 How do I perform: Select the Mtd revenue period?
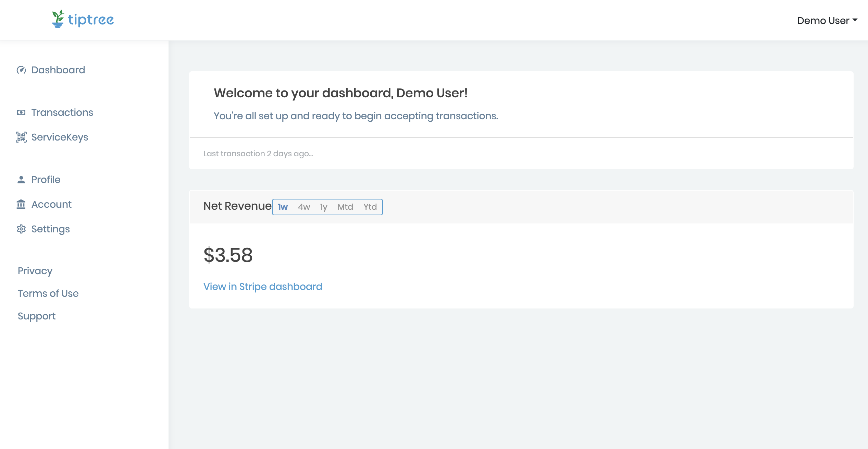[345, 207]
